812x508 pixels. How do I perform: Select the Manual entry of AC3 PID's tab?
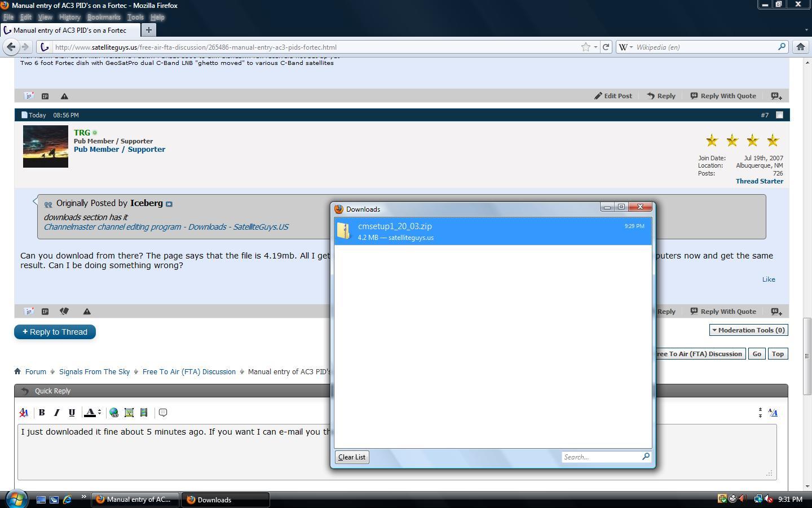tap(70, 30)
